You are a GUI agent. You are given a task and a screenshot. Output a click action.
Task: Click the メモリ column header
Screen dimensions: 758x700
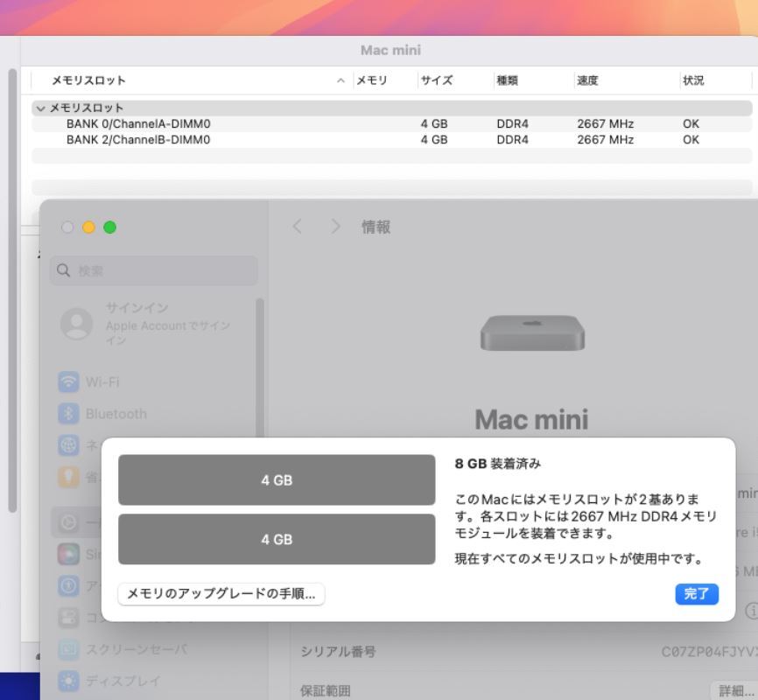pyautogui.click(x=372, y=80)
